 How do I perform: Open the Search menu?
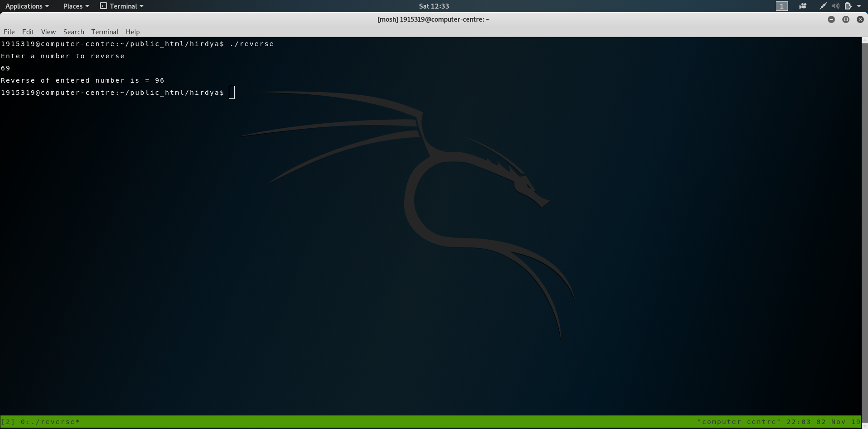pos(74,32)
